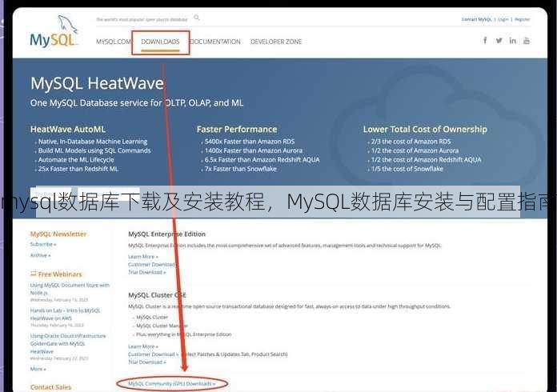Open the MySQL Twitter icon
The image size is (557, 392).
pyautogui.click(x=499, y=41)
